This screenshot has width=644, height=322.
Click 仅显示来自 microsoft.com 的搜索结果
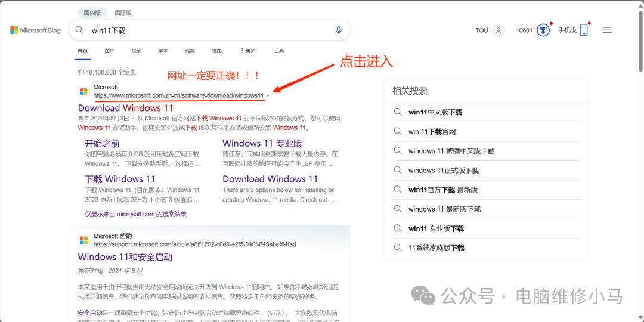(135, 214)
